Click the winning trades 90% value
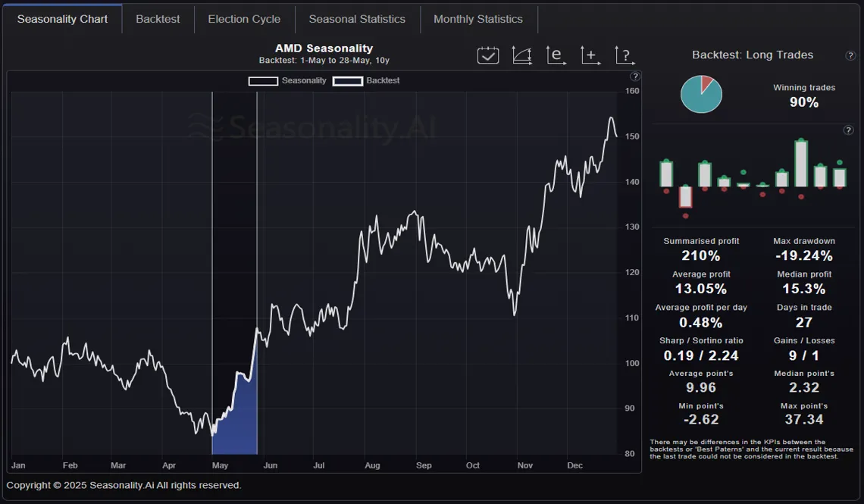864x504 pixels. [804, 102]
